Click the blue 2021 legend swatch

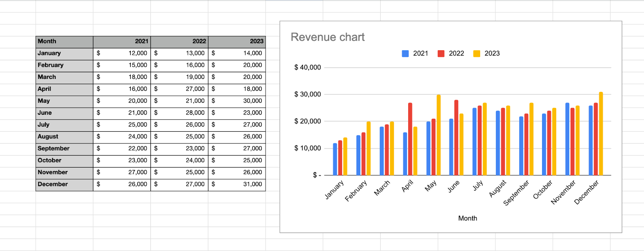point(405,54)
